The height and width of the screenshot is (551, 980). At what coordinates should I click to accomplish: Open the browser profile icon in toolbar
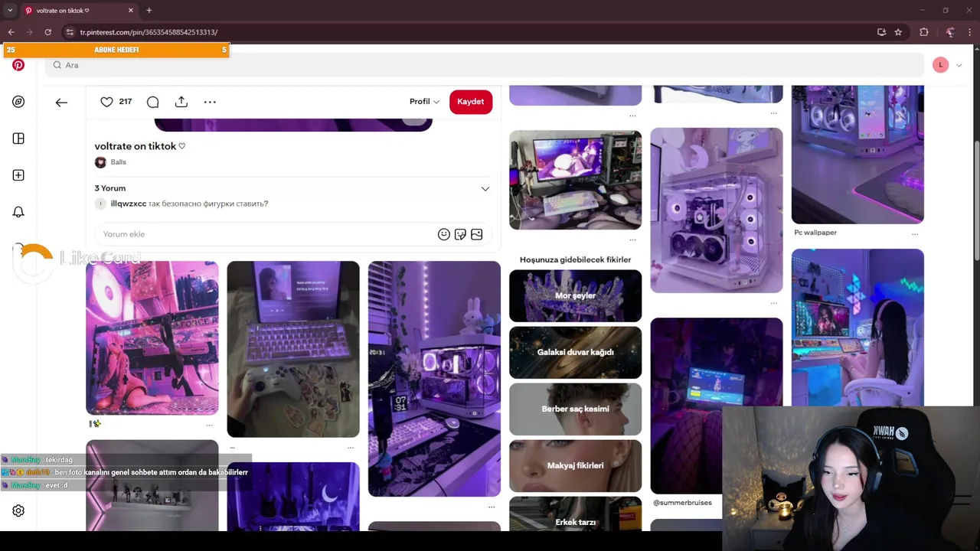950,32
